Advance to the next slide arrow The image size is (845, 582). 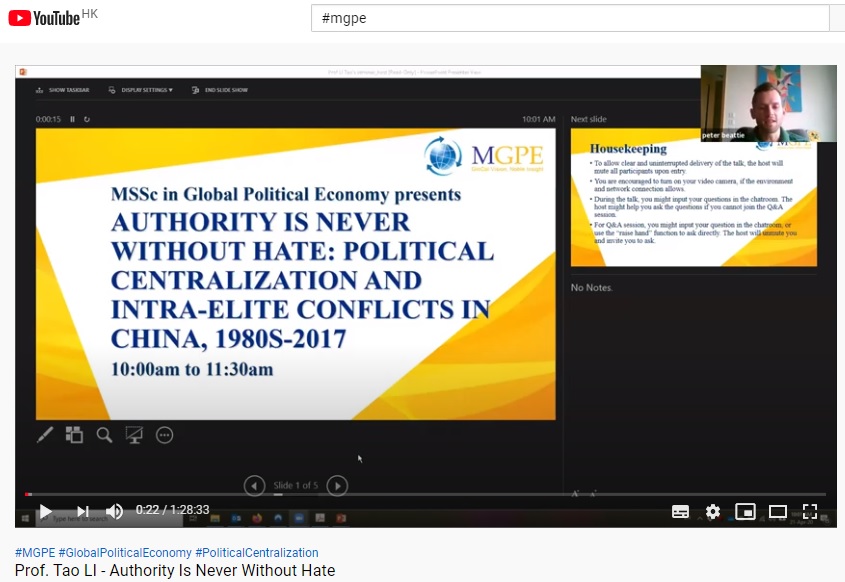click(x=338, y=486)
